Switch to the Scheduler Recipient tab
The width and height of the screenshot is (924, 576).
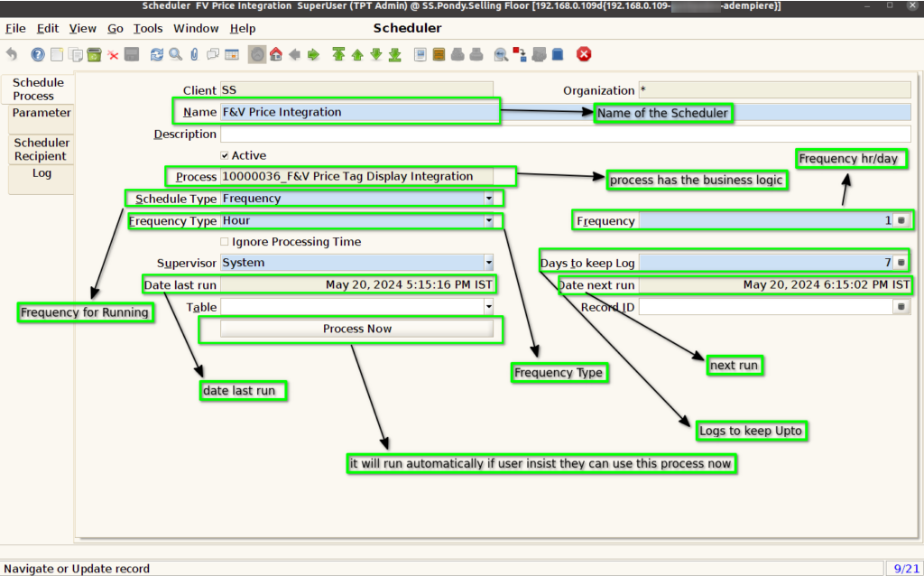[x=42, y=149]
